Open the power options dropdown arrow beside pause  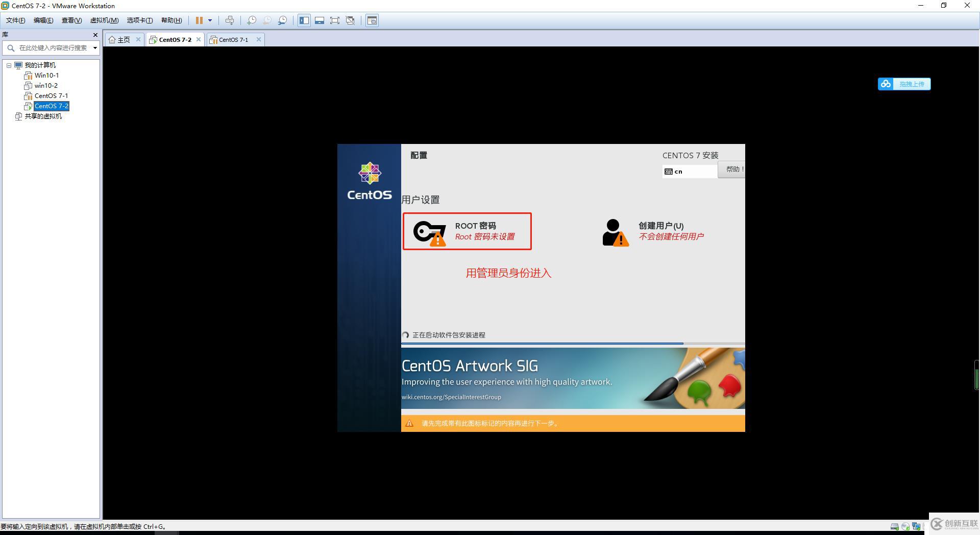pyautogui.click(x=210, y=20)
